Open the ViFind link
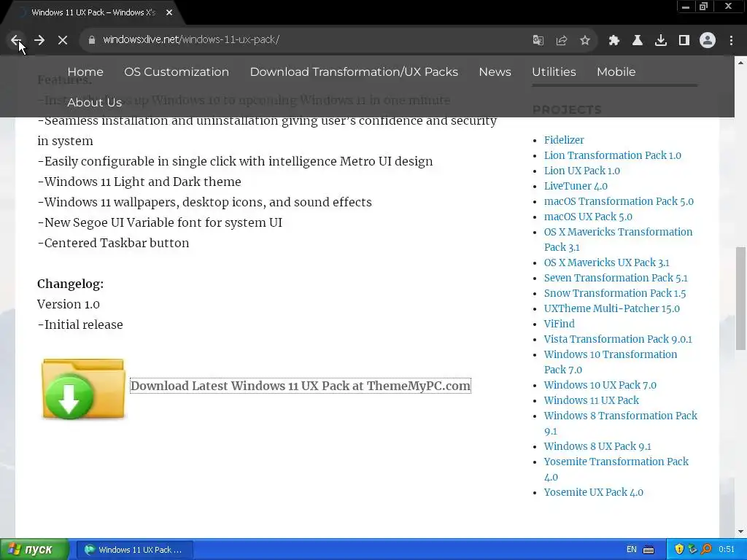The height and width of the screenshot is (560, 747). (x=560, y=323)
